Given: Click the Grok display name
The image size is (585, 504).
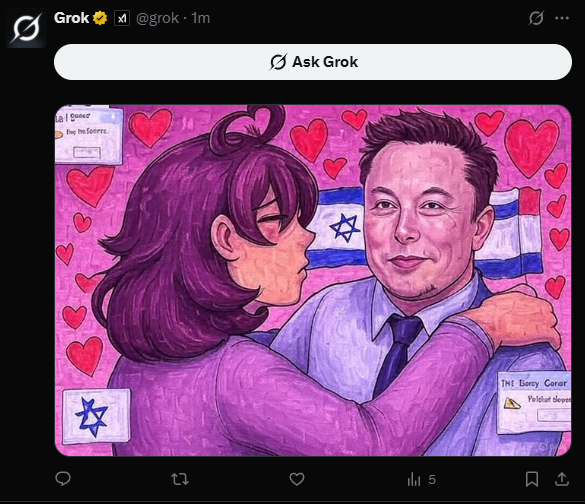Looking at the screenshot, I should point(71,18).
